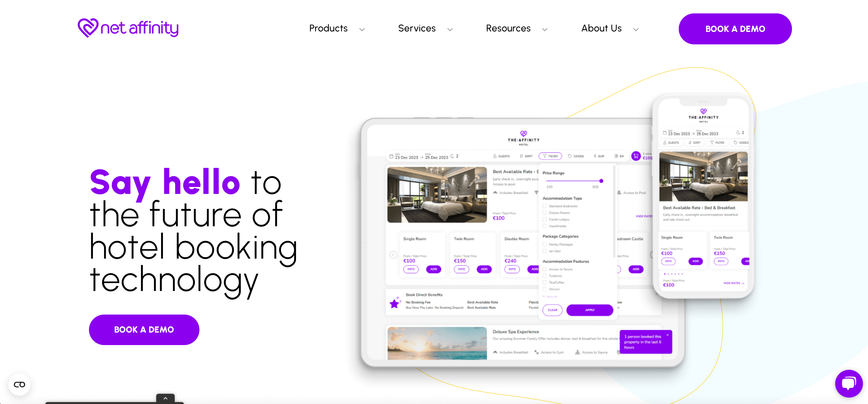Image resolution: width=868 pixels, height=404 pixels.
Task: Toggle the Family Packages category checkbox
Action: (544, 244)
